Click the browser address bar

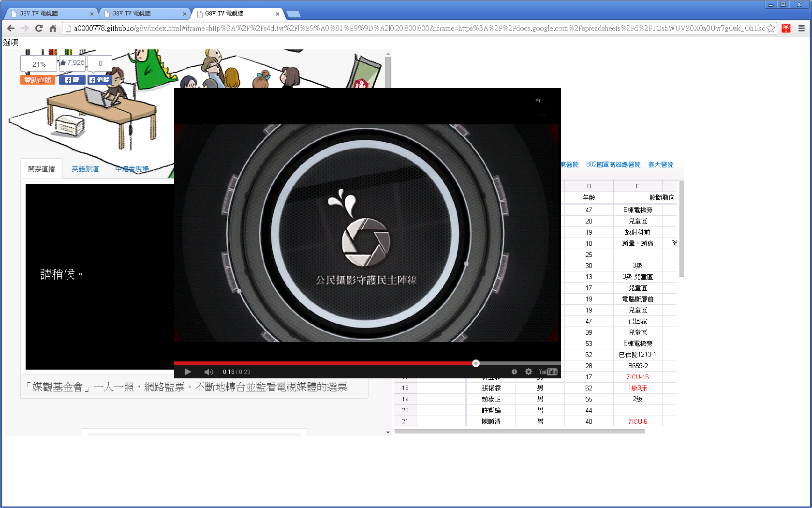416,29
